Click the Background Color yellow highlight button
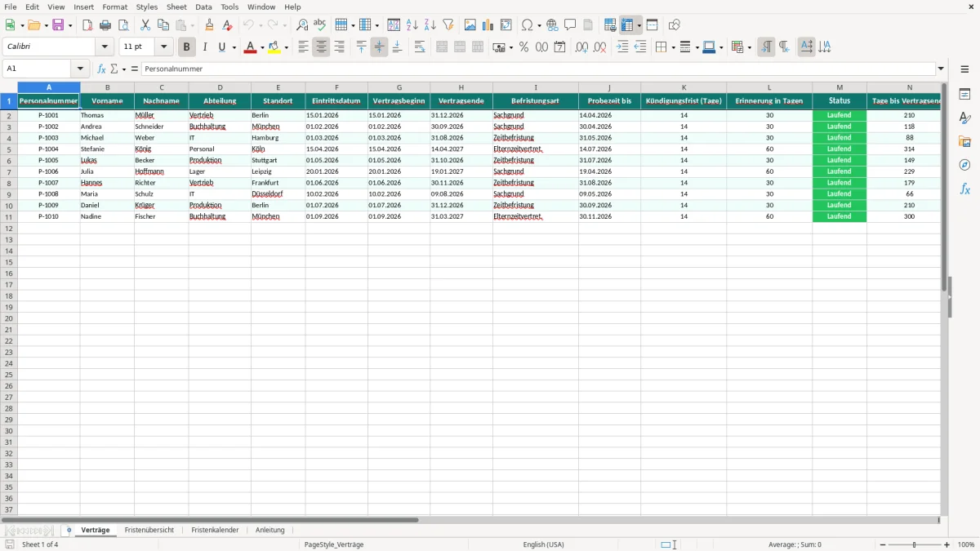Image resolution: width=980 pixels, height=551 pixels. [x=274, y=47]
